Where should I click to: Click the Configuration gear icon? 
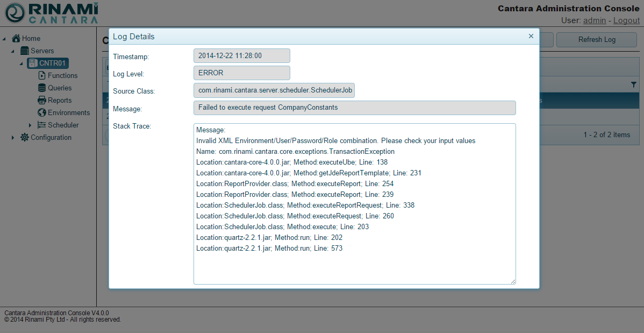25,138
